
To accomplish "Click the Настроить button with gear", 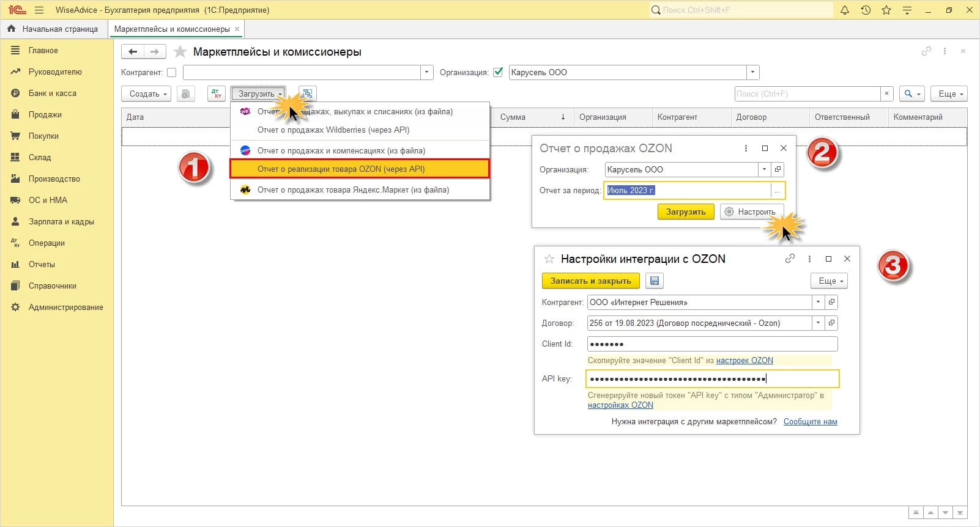I will (x=751, y=212).
